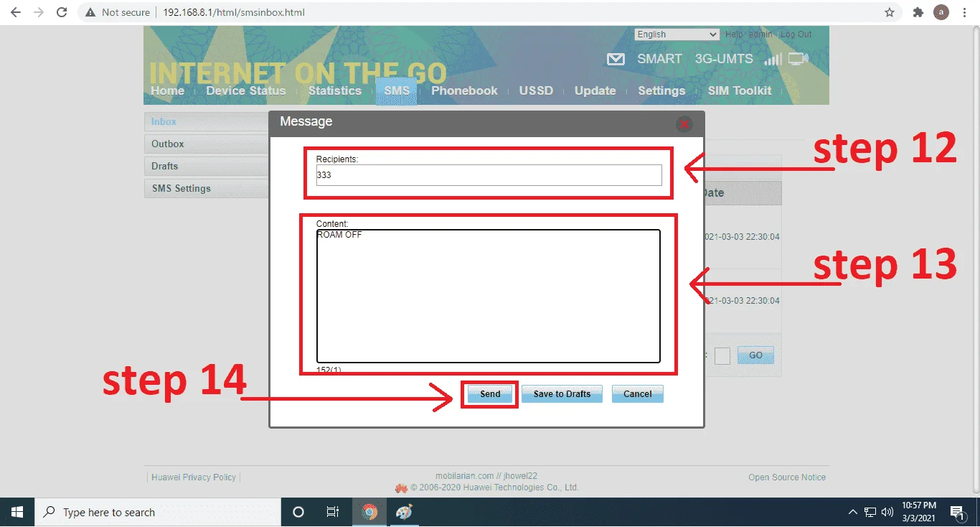Open the English language dropdown
This screenshot has width=980, height=527.
[677, 34]
